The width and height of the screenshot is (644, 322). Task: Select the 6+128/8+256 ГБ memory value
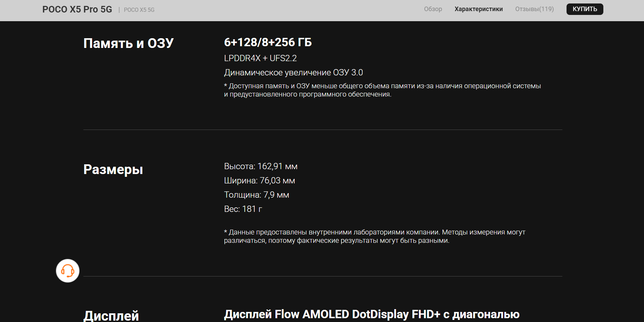coord(268,42)
